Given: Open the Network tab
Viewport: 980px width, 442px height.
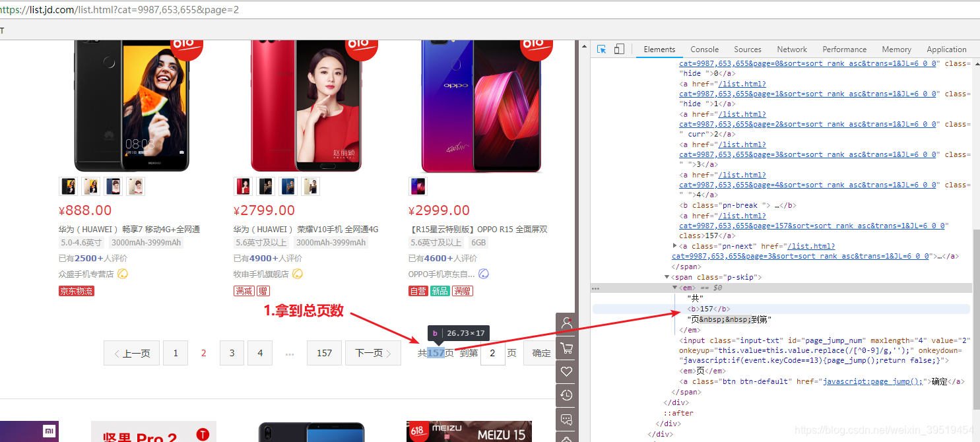Looking at the screenshot, I should click(792, 49).
